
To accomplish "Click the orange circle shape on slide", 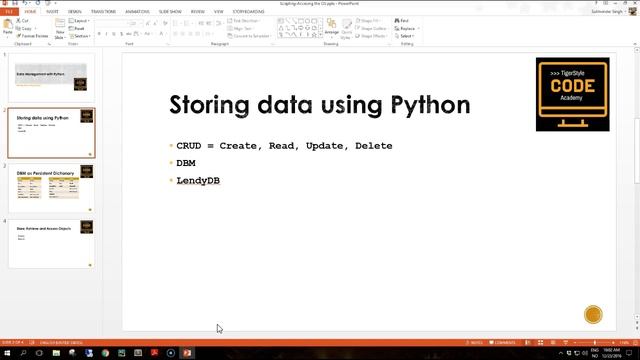I will tap(593, 314).
